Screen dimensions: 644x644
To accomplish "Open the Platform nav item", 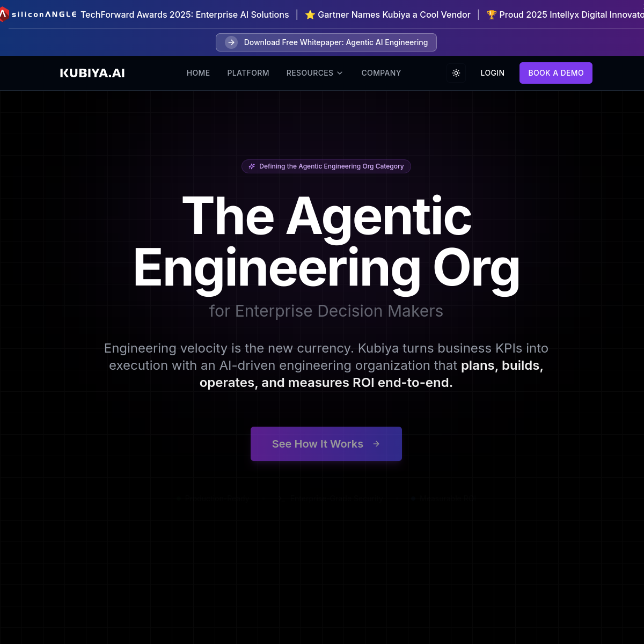I will click(x=248, y=73).
